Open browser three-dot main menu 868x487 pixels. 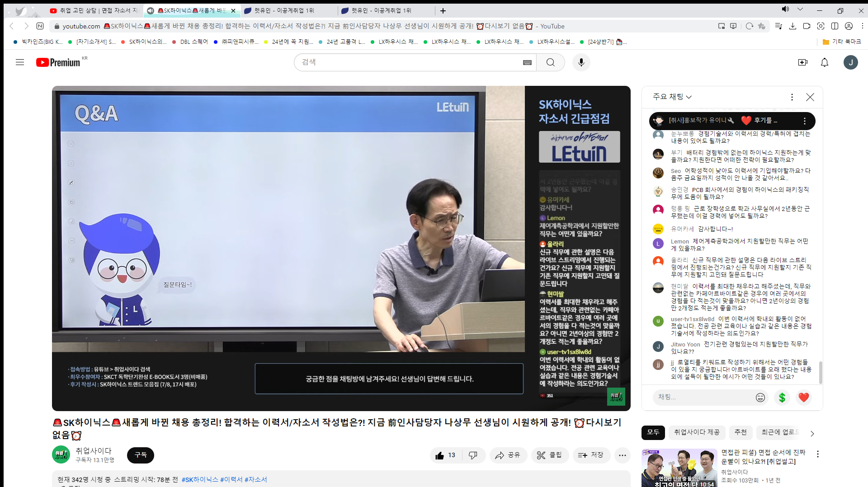tap(862, 26)
